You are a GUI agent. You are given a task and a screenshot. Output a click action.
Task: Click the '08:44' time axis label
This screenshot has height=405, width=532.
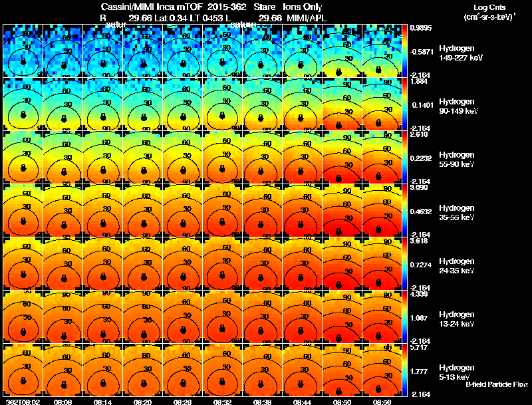(x=302, y=402)
